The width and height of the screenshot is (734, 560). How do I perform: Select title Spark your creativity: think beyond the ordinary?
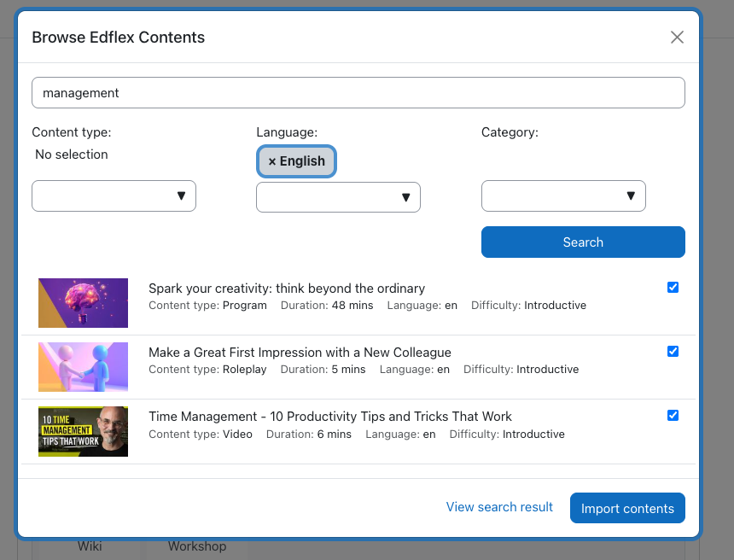[287, 289]
